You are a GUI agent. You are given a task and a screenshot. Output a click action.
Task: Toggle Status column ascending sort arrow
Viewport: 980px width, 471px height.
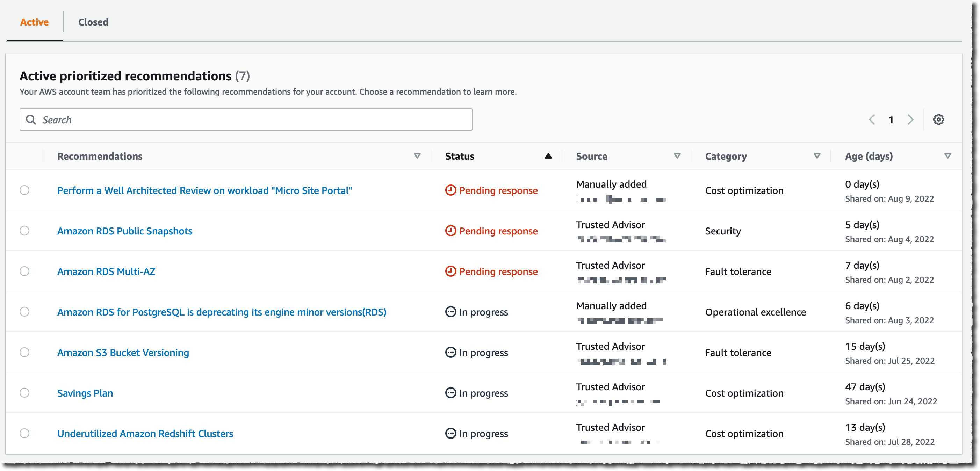548,156
